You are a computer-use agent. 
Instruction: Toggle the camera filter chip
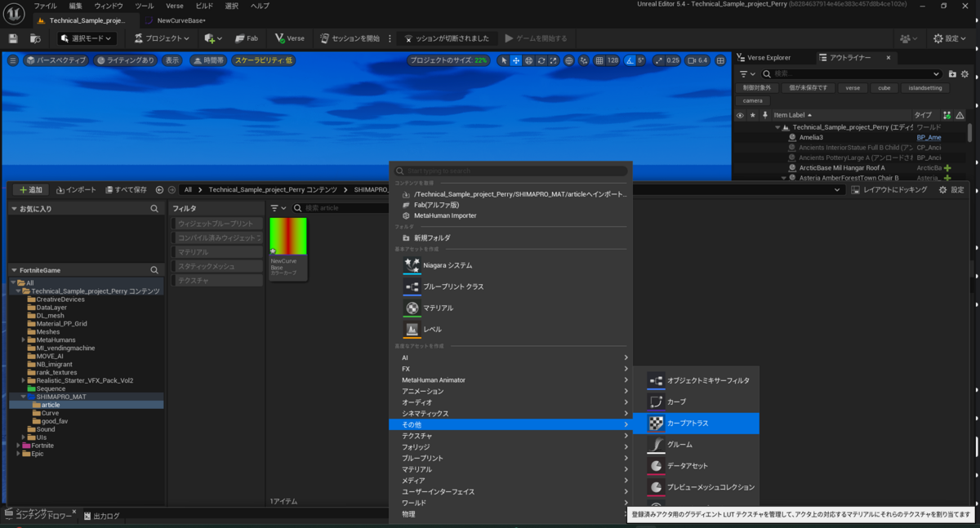(x=752, y=100)
